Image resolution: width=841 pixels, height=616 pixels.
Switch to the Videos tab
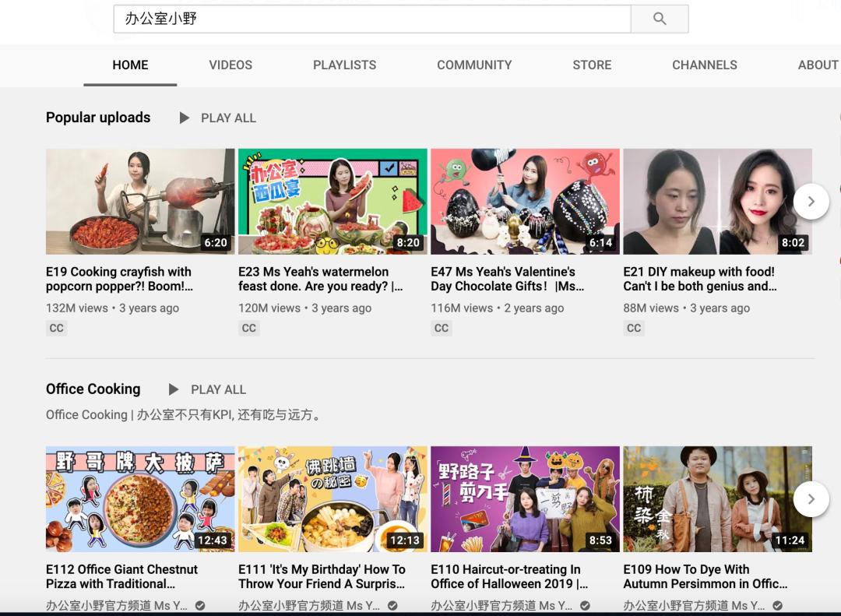click(230, 65)
